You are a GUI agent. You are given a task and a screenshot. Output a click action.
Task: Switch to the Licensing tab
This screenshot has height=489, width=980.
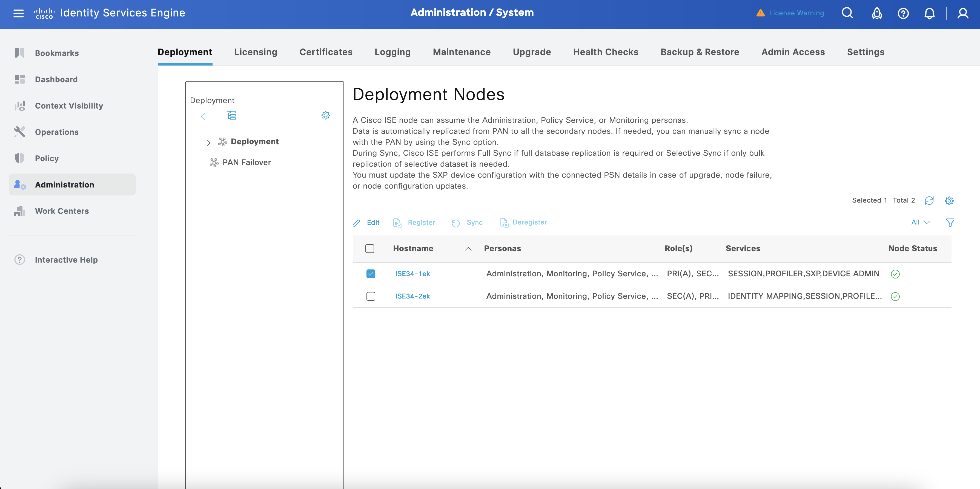pos(256,52)
